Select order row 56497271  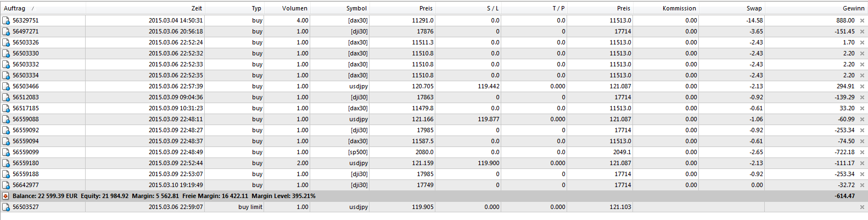[434, 32]
